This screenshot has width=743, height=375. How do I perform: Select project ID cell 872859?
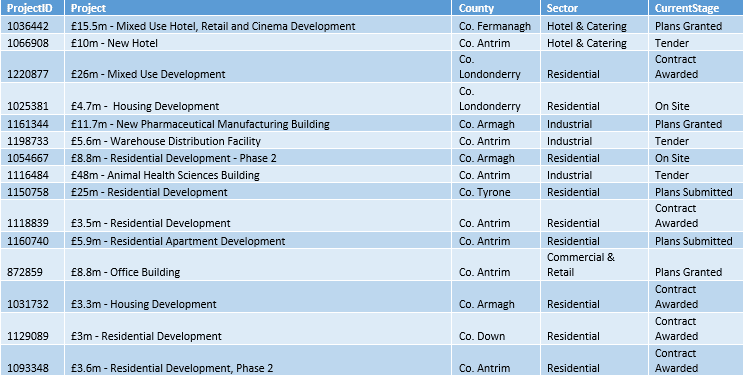coord(32,265)
